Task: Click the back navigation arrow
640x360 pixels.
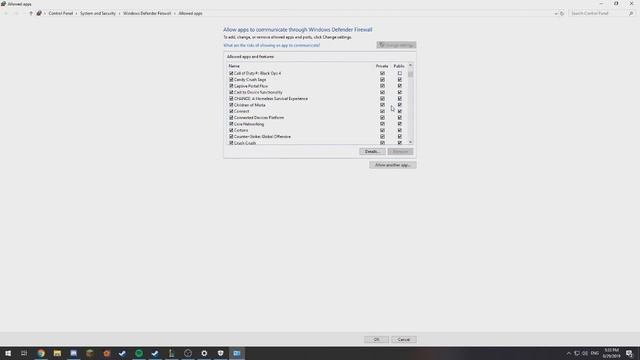Action: click(6, 13)
